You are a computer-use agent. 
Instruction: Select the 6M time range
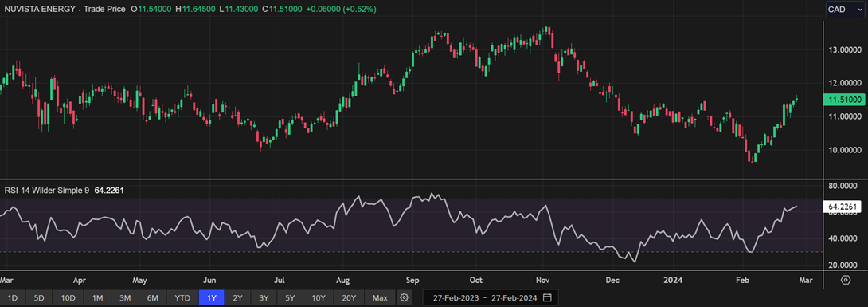click(x=152, y=298)
